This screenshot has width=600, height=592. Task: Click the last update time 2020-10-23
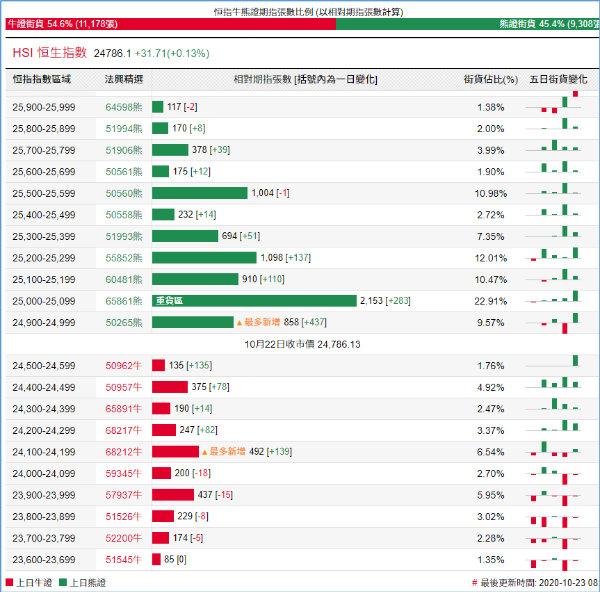point(536,583)
